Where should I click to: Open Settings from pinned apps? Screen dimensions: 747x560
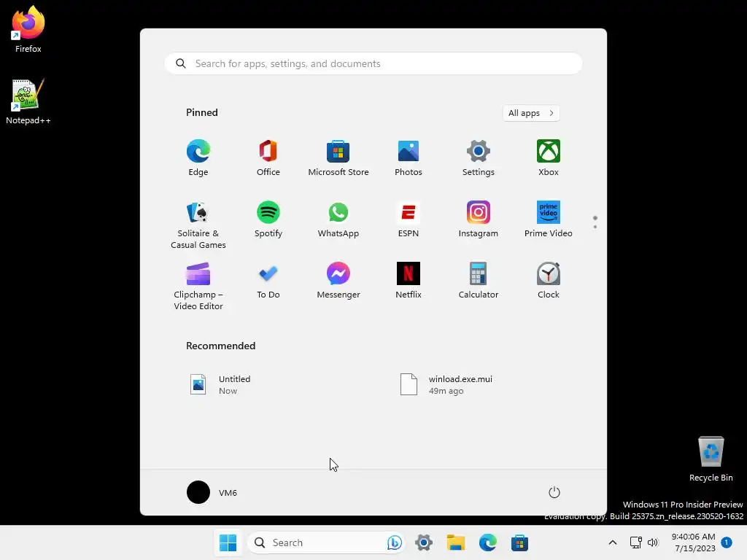pos(479,158)
